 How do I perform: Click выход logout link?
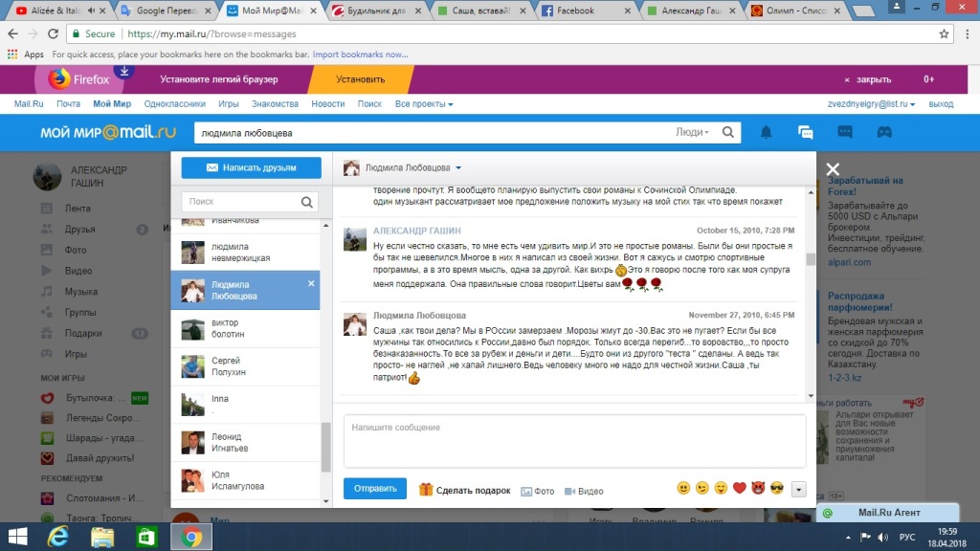click(941, 103)
